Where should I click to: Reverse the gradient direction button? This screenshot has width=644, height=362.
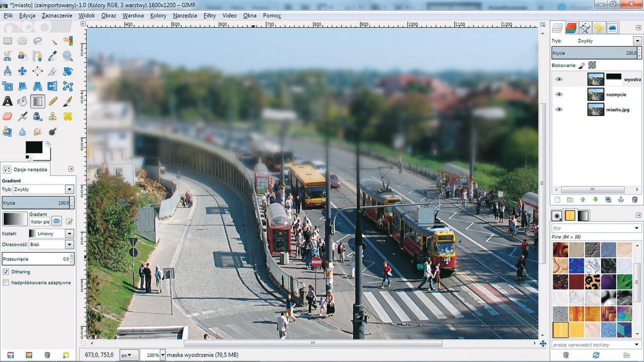(x=56, y=221)
